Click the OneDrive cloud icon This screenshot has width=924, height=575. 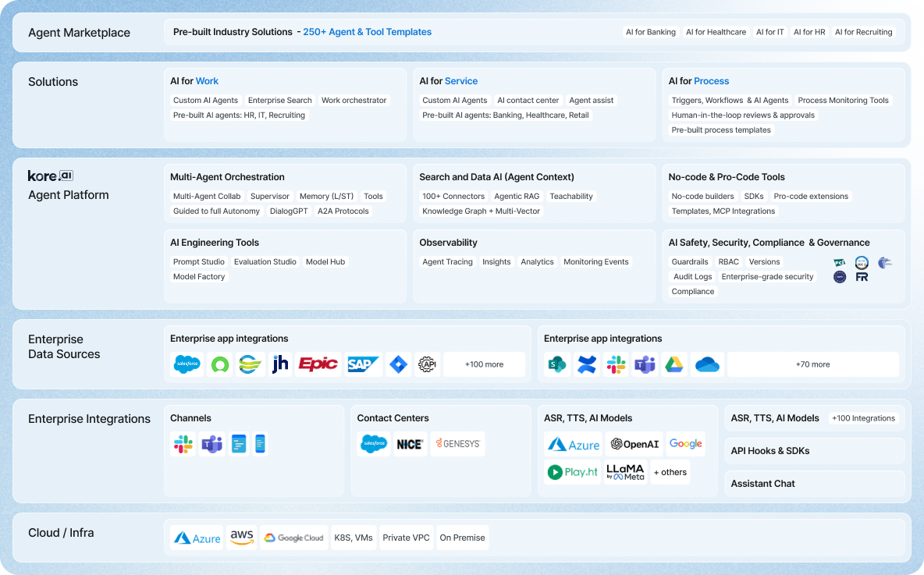point(707,364)
